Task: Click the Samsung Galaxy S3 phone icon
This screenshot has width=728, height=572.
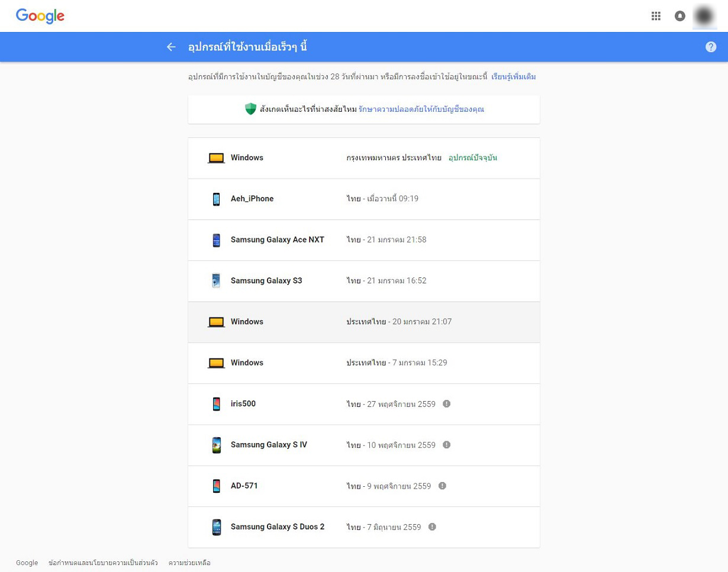Action: coord(216,281)
